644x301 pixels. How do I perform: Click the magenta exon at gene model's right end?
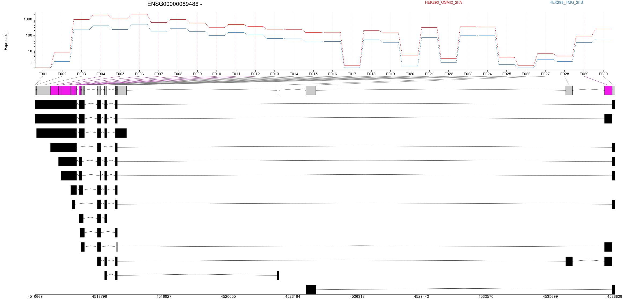(608, 90)
